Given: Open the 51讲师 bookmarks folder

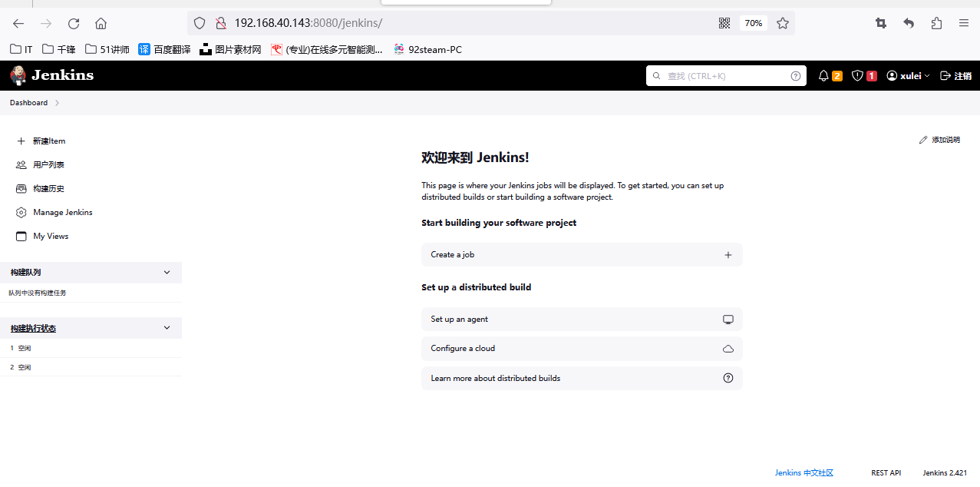Looking at the screenshot, I should point(107,49).
